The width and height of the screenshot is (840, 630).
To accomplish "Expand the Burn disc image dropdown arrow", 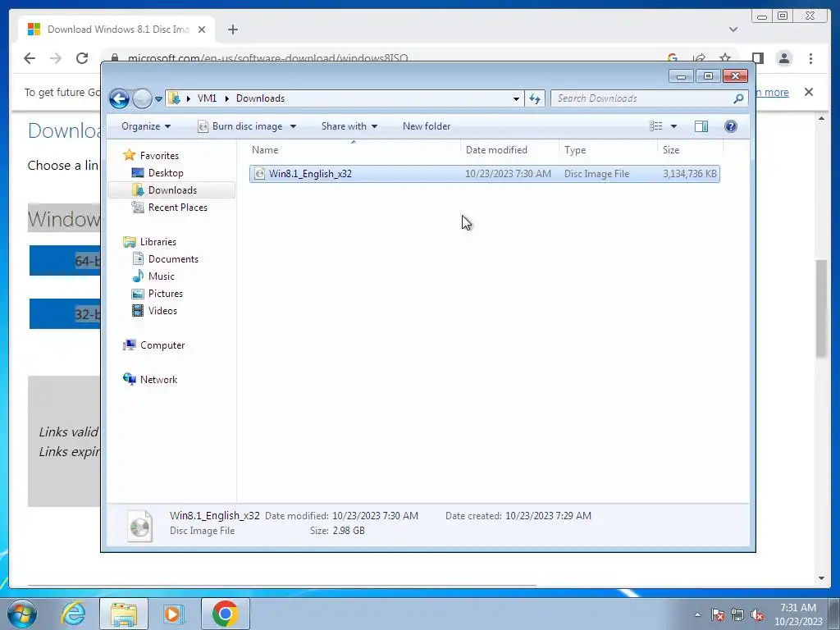I will [x=293, y=126].
